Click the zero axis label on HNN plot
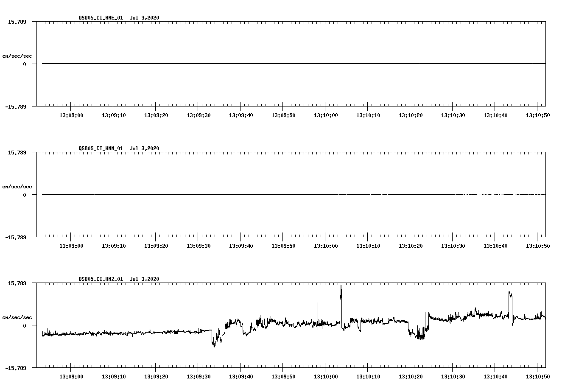The height and width of the screenshot is (392, 576). [25, 195]
